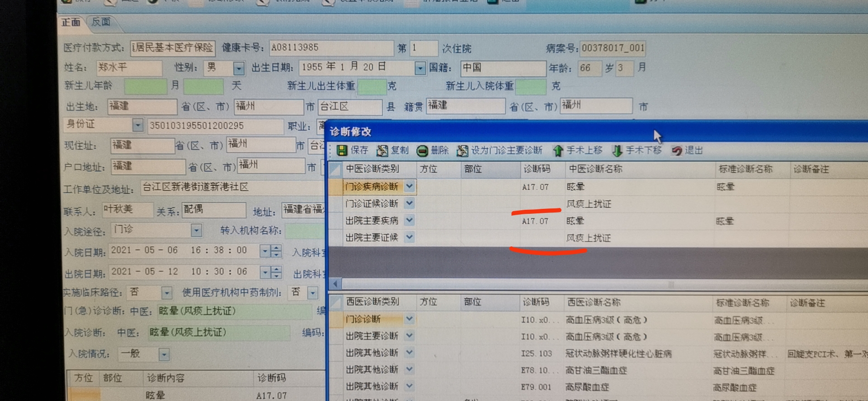Open dropdown on 出院其他诊断 row with E78.10
The height and width of the screenshot is (401, 868).
coord(410,369)
